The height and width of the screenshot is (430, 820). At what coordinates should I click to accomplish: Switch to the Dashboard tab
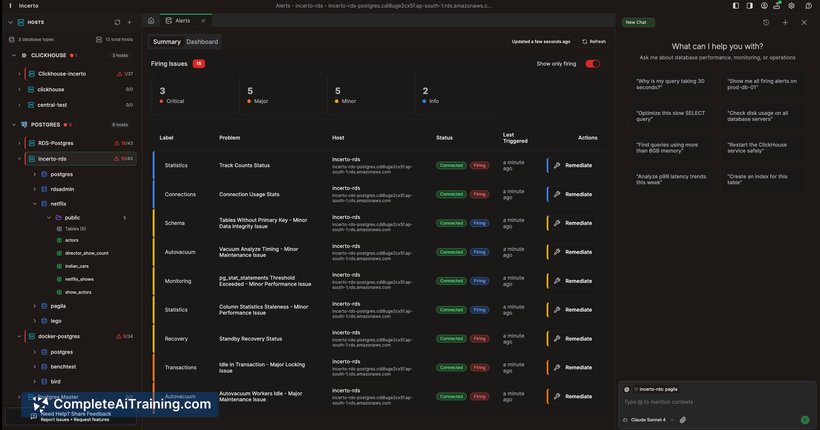[202, 42]
